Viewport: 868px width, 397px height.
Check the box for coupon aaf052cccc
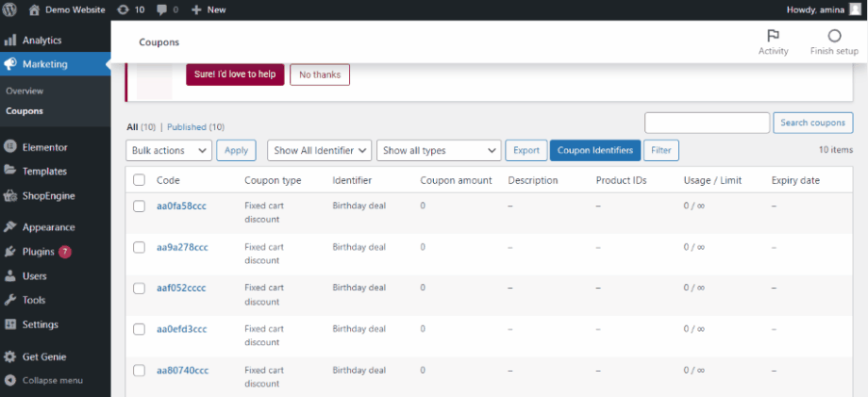pyautogui.click(x=140, y=288)
